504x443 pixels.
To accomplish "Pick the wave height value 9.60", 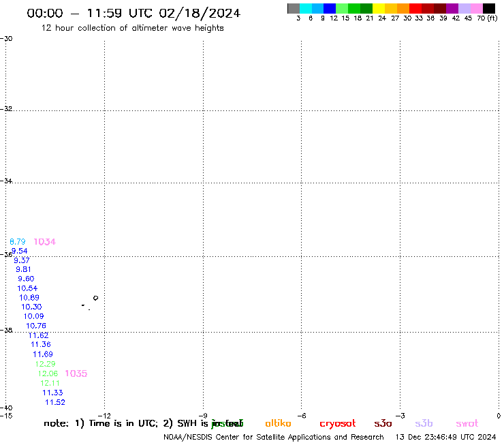I will 26,279.
